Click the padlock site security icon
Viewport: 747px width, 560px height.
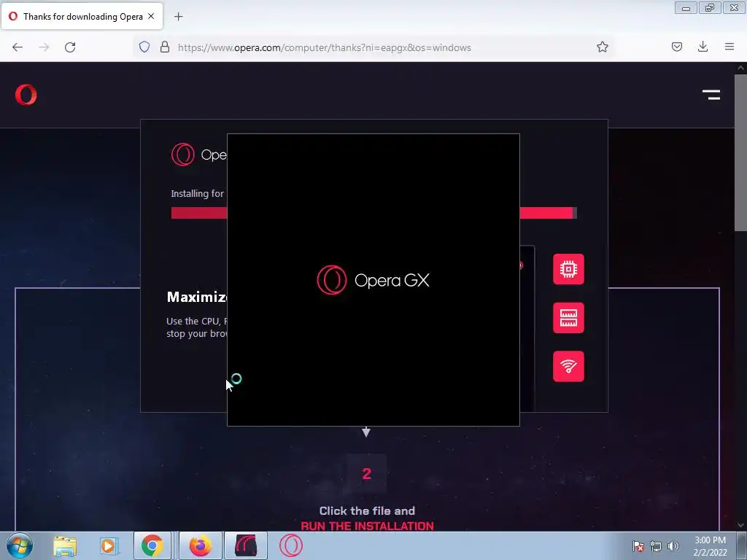[164, 47]
